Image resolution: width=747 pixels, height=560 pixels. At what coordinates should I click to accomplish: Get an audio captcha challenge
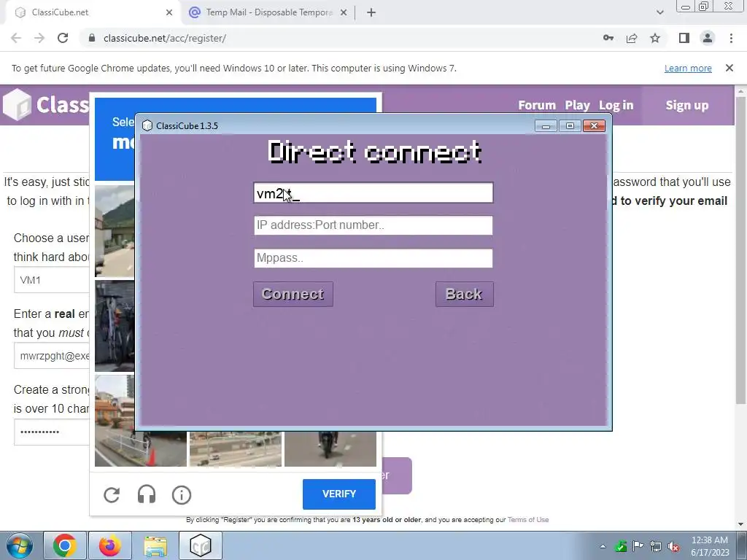[146, 495]
